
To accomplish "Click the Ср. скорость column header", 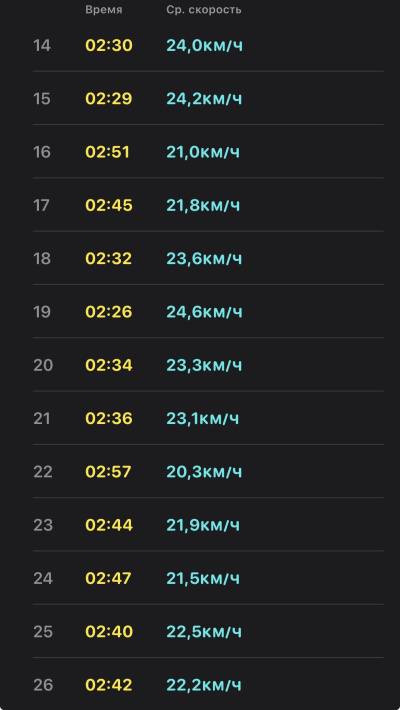I will [x=204, y=10].
